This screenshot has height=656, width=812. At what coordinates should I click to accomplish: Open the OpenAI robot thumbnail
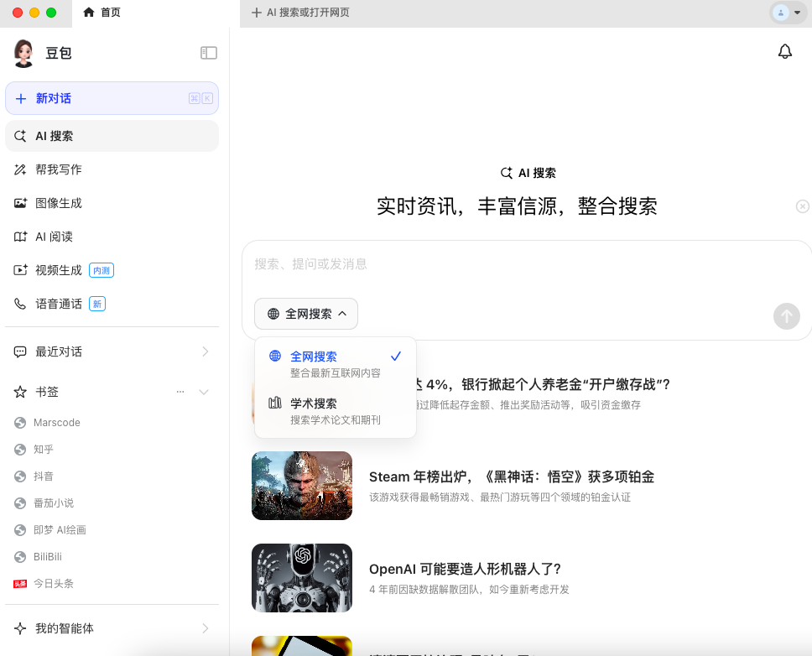[302, 578]
